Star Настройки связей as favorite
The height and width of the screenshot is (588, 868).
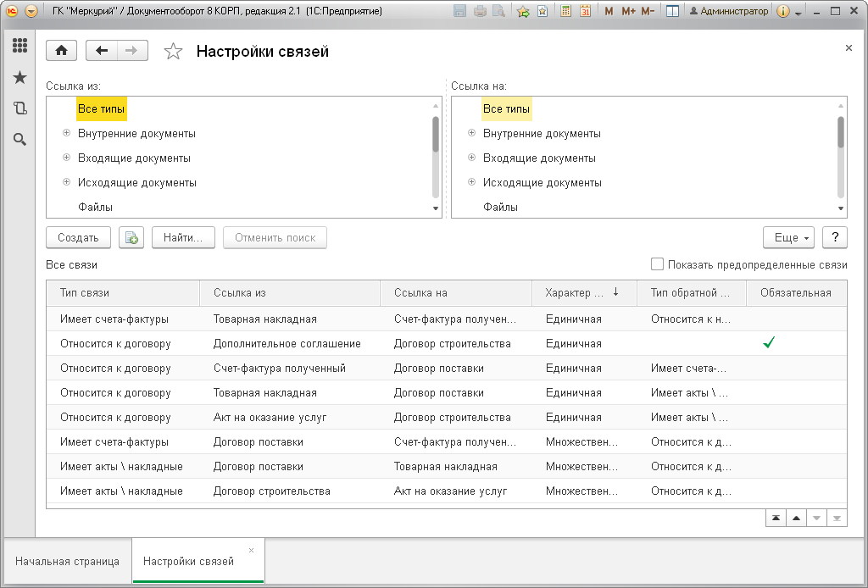coord(173,52)
